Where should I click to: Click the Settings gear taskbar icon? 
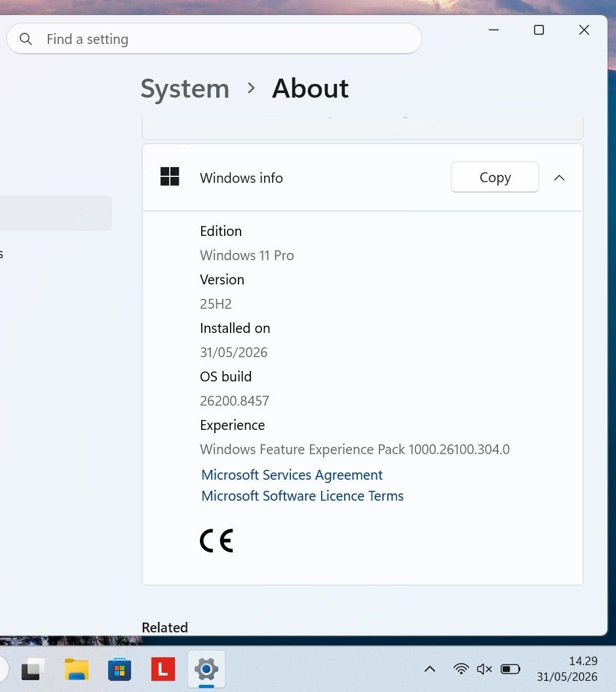[x=206, y=670]
